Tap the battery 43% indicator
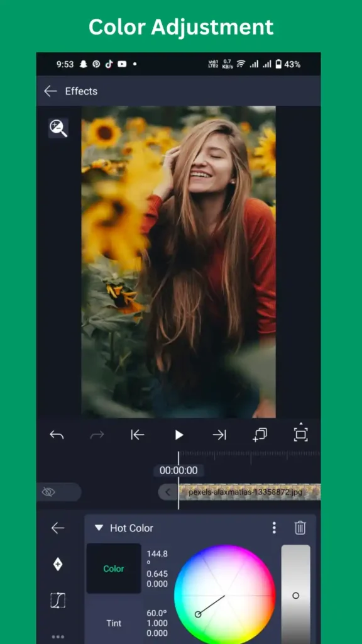Viewport: 362px width, 644px height. [287, 64]
